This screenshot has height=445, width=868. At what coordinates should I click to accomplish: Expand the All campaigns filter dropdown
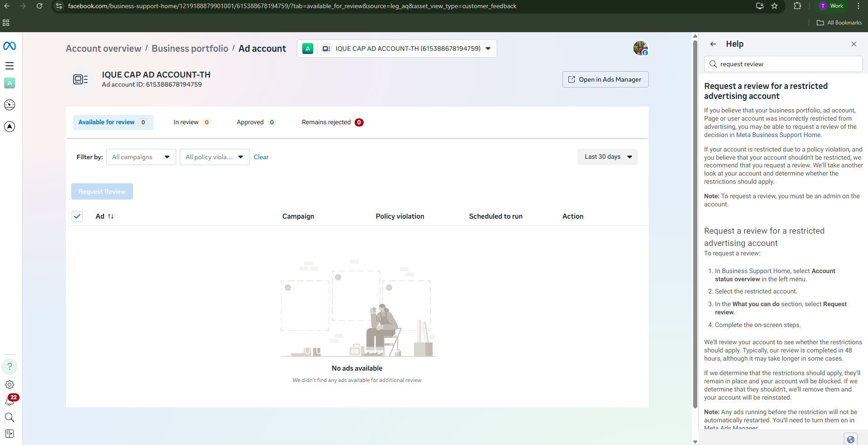coord(141,157)
